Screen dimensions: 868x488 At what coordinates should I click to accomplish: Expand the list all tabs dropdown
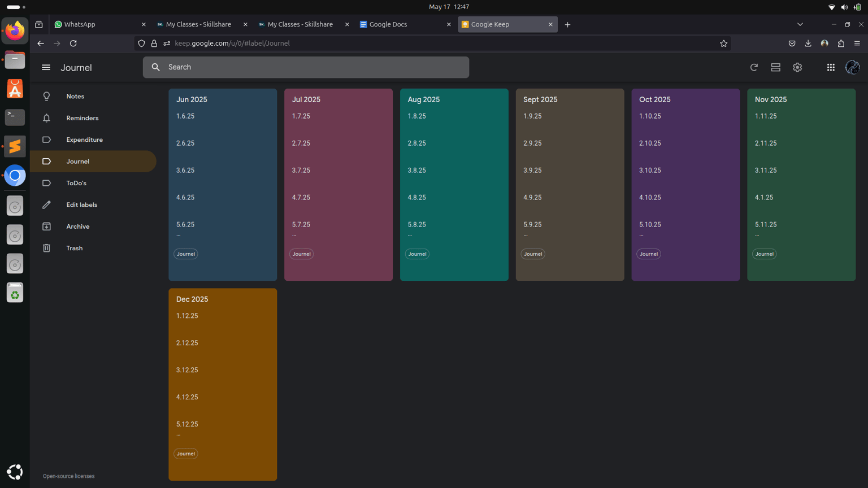tap(800, 24)
